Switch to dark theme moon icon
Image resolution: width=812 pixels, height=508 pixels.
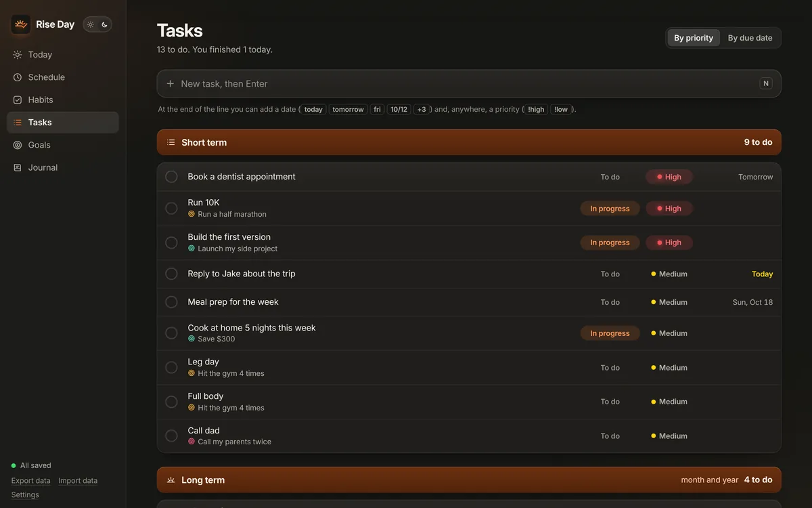(x=105, y=24)
